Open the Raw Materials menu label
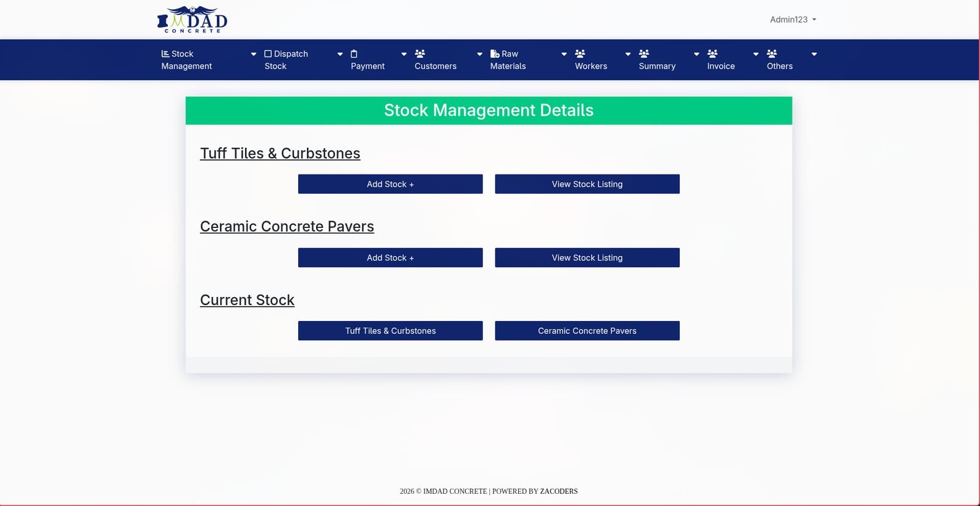The width and height of the screenshot is (980, 506). coord(508,60)
